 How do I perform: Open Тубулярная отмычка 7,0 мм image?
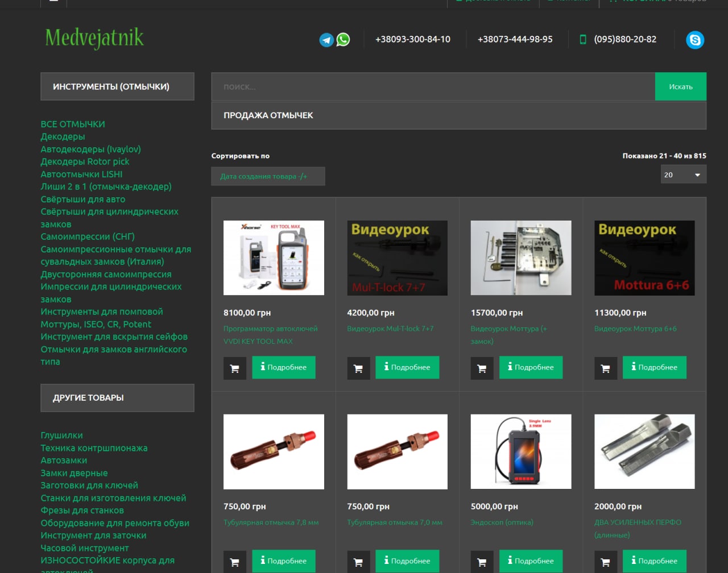397,451
